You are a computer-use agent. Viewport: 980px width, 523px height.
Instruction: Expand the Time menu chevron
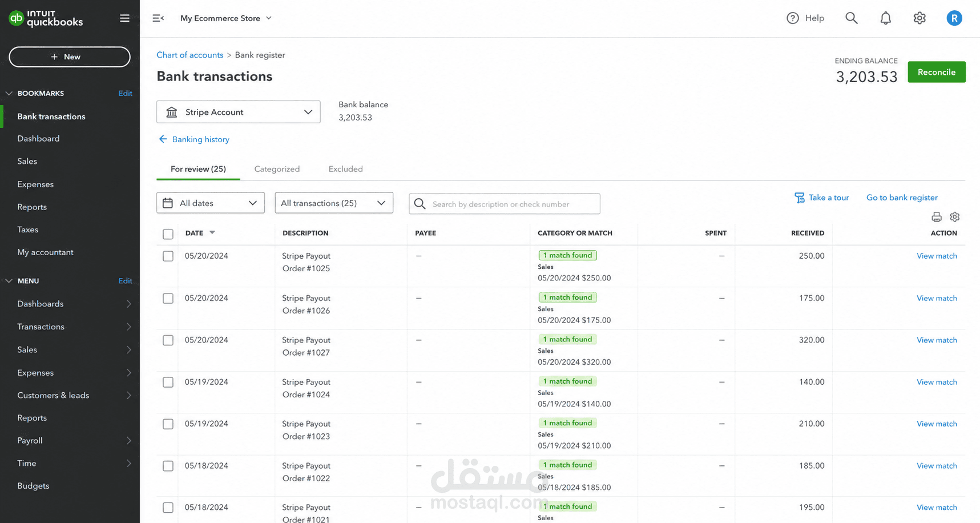click(x=128, y=464)
